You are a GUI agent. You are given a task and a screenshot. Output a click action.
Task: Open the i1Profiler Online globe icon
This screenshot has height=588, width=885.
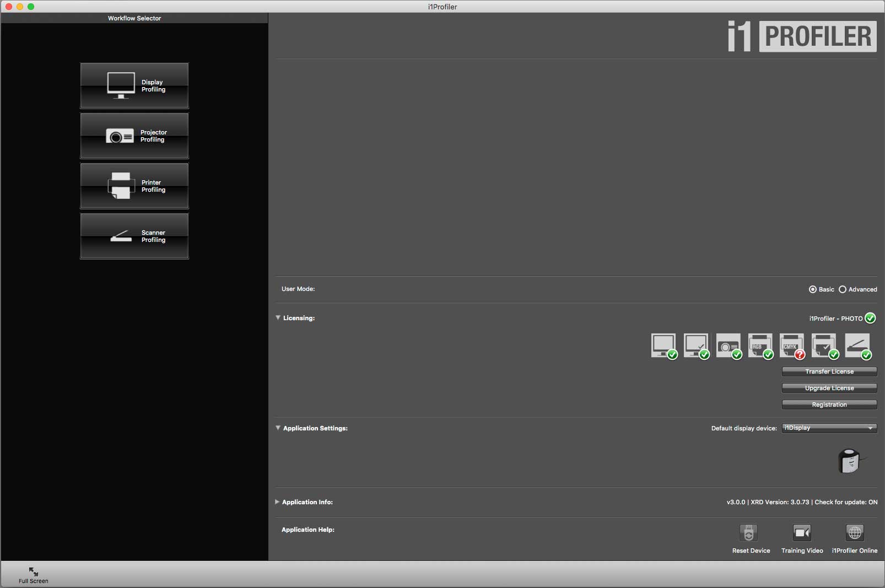tap(855, 533)
